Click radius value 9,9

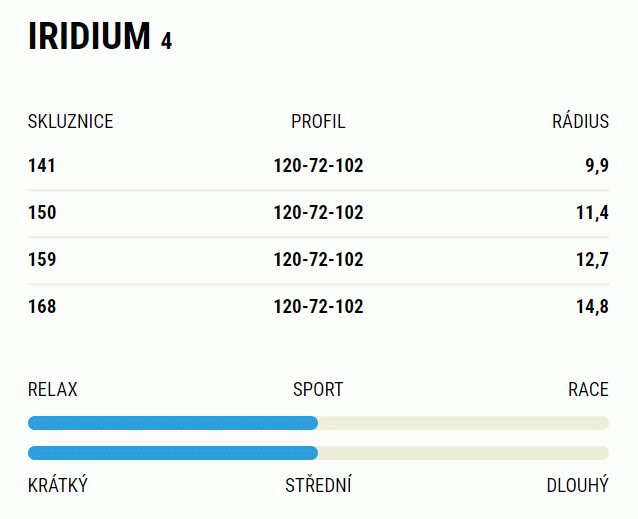pos(597,166)
